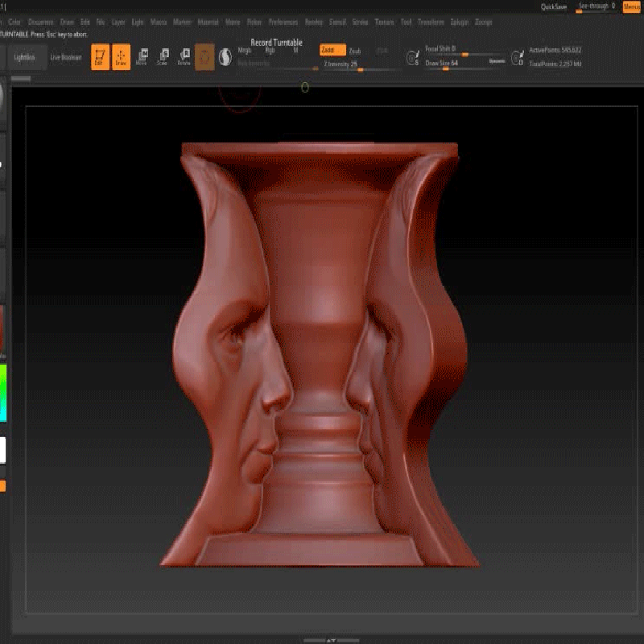Open the Draw menu
This screenshot has width=644, height=644.
click(x=67, y=22)
